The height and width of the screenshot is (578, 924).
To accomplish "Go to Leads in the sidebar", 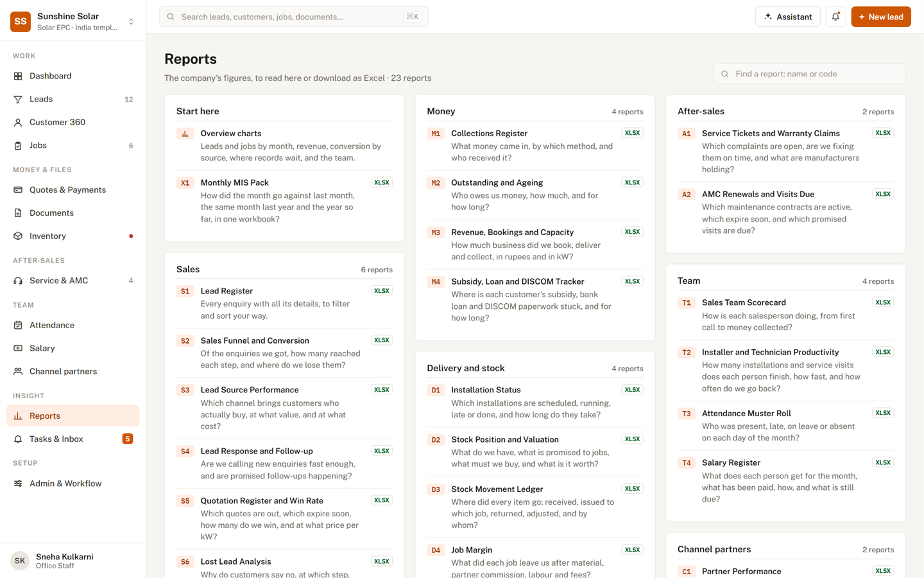I will [73, 99].
